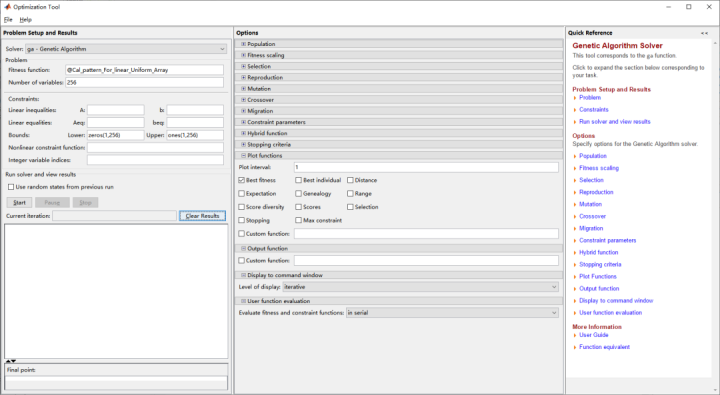Click the small arrows above Final point
Image resolution: width=720 pixels, height=395 pixels.
[11, 361]
